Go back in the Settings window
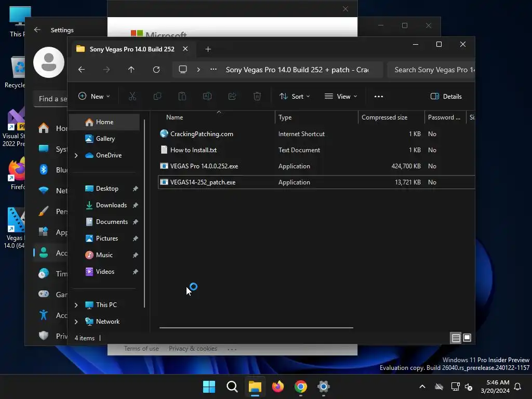The height and width of the screenshot is (399, 532). (37, 30)
